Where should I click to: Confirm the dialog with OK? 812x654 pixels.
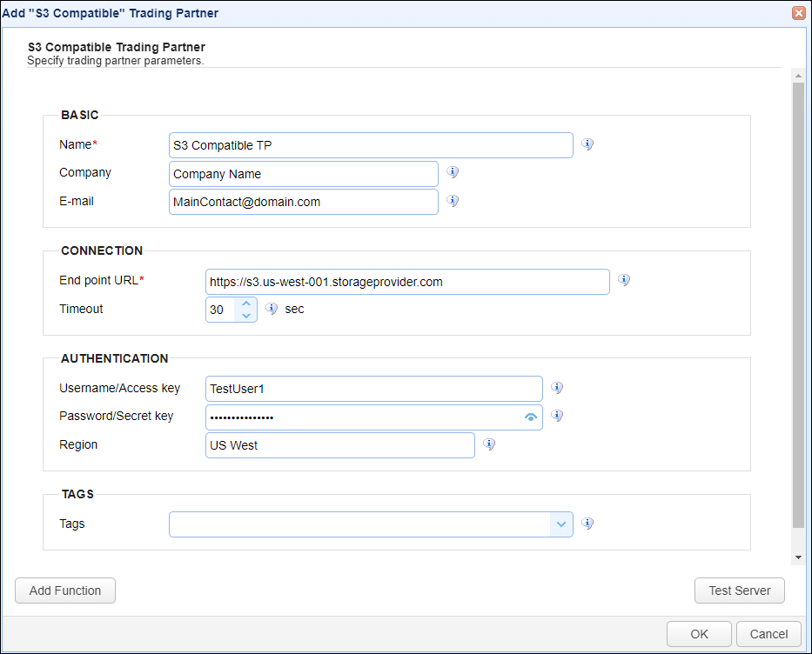click(699, 634)
